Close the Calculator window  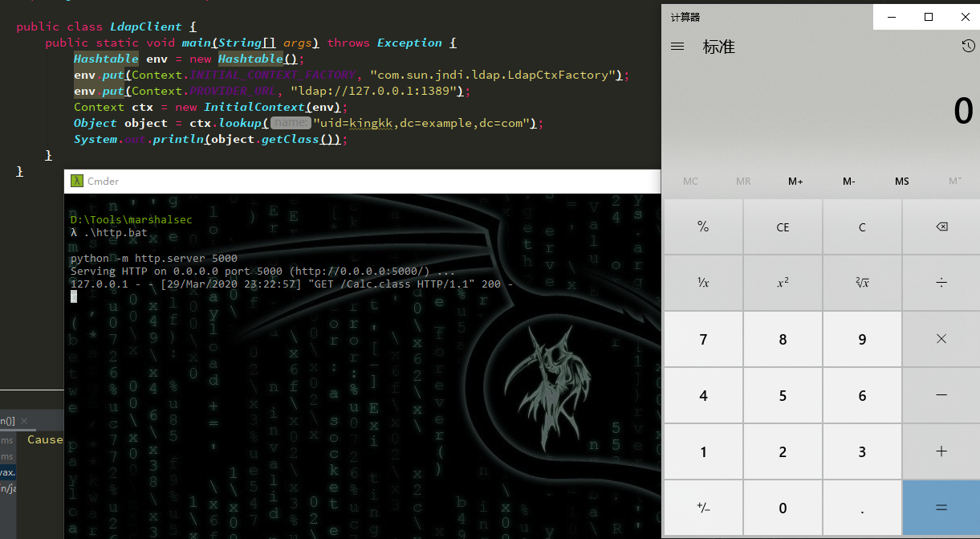coord(966,17)
